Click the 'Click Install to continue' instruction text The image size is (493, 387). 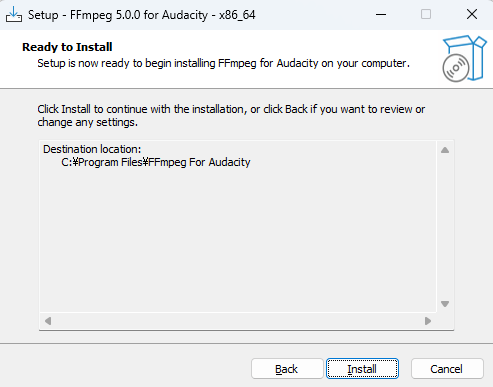click(231, 115)
